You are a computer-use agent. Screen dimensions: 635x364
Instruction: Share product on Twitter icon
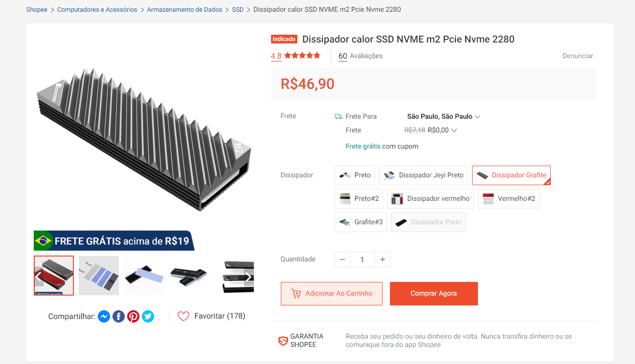pyautogui.click(x=148, y=317)
